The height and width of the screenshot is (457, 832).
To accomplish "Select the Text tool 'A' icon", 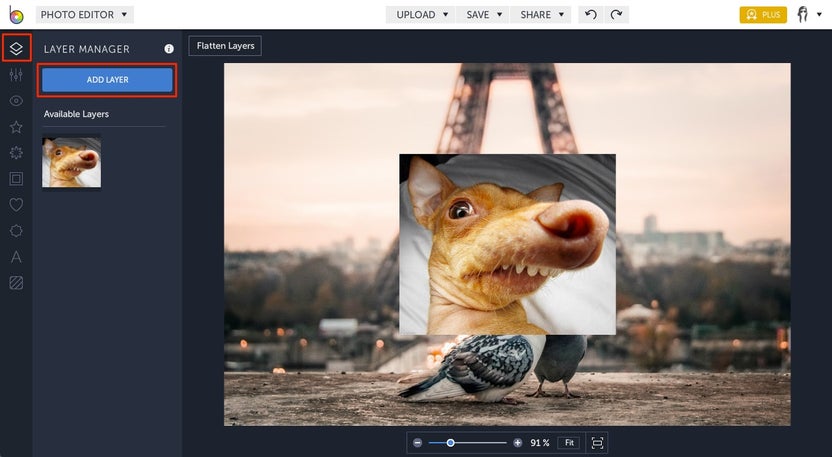I will point(15,257).
